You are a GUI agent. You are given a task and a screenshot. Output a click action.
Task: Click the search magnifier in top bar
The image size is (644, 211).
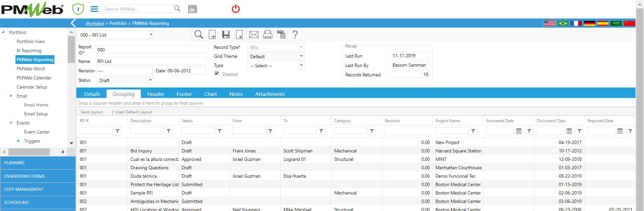[177, 8]
